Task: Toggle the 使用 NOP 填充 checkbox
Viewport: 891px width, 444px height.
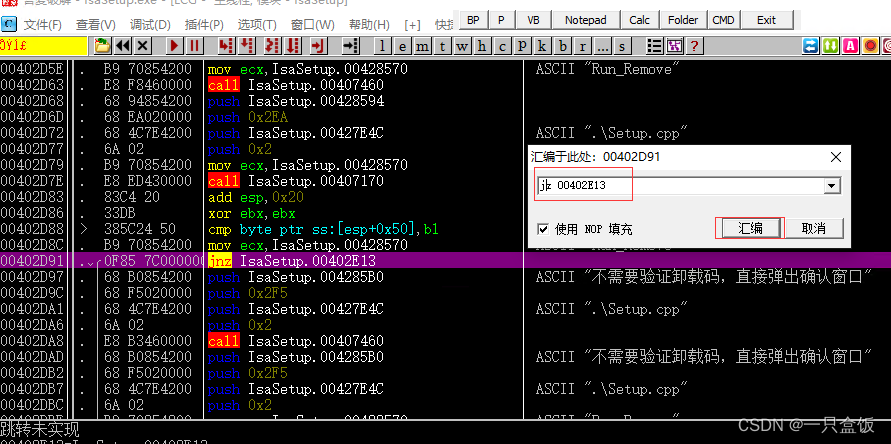Action: coord(544,229)
